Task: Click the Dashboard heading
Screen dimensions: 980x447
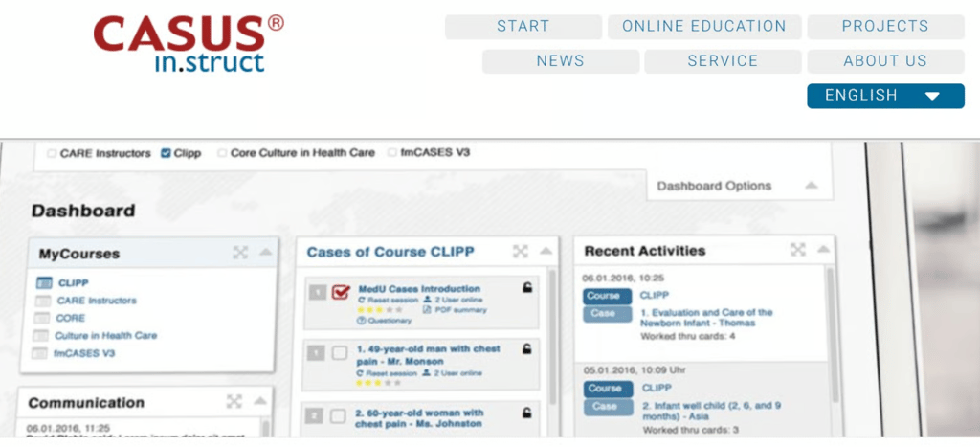Action: click(84, 211)
